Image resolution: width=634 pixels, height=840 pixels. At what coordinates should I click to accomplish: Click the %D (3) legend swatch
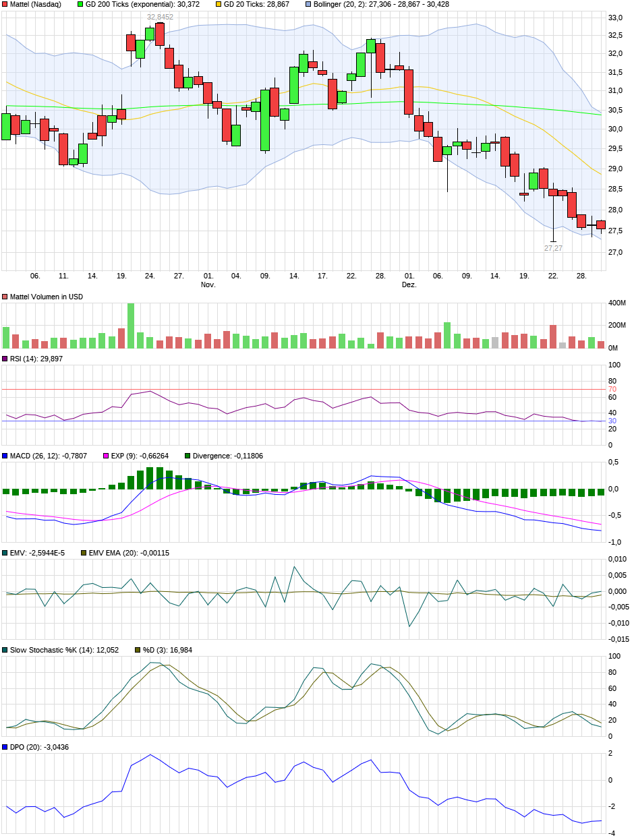[x=138, y=650]
